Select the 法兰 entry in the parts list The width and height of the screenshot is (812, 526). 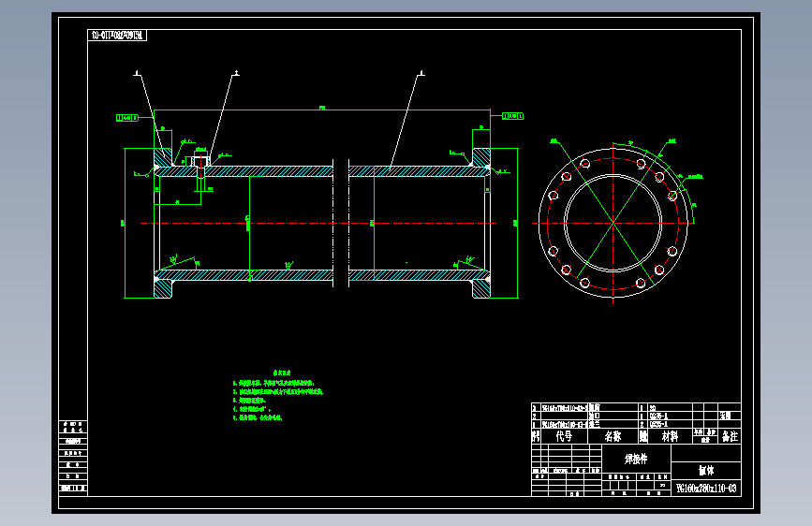coord(595,424)
